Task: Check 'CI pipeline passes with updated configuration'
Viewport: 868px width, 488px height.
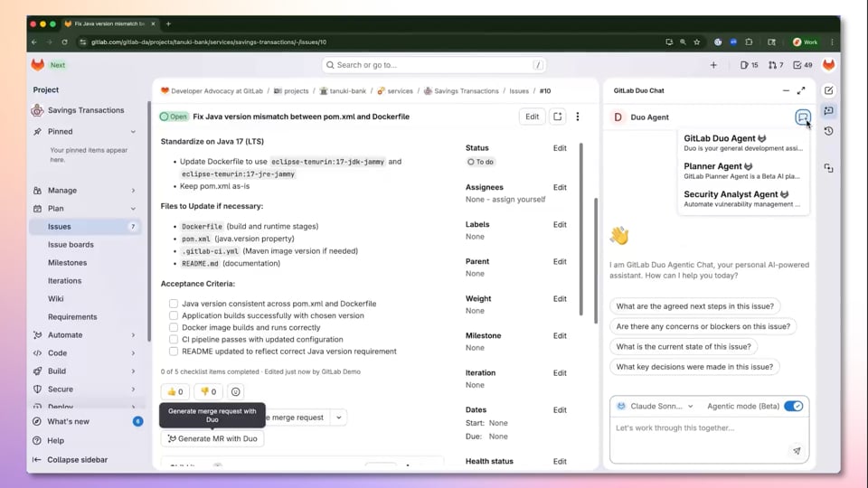Action: 174,339
